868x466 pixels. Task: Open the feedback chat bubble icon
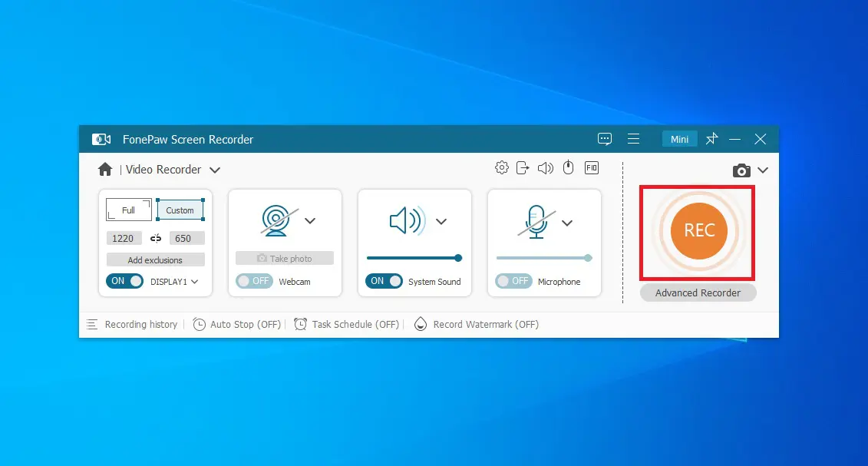(x=605, y=139)
